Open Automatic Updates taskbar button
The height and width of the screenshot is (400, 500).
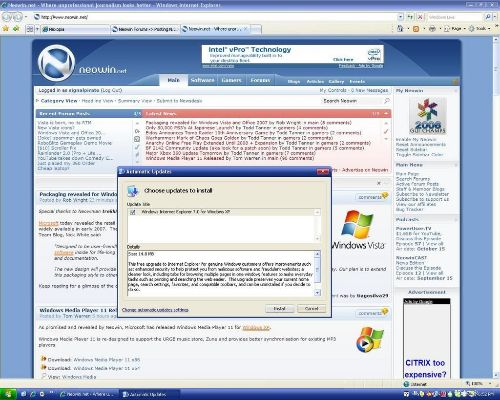[149, 394]
